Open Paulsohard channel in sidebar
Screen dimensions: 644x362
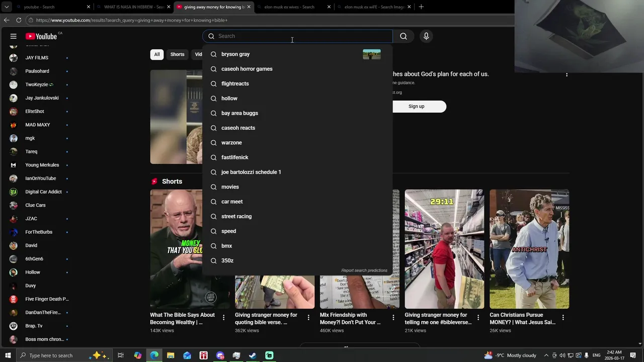[37, 71]
